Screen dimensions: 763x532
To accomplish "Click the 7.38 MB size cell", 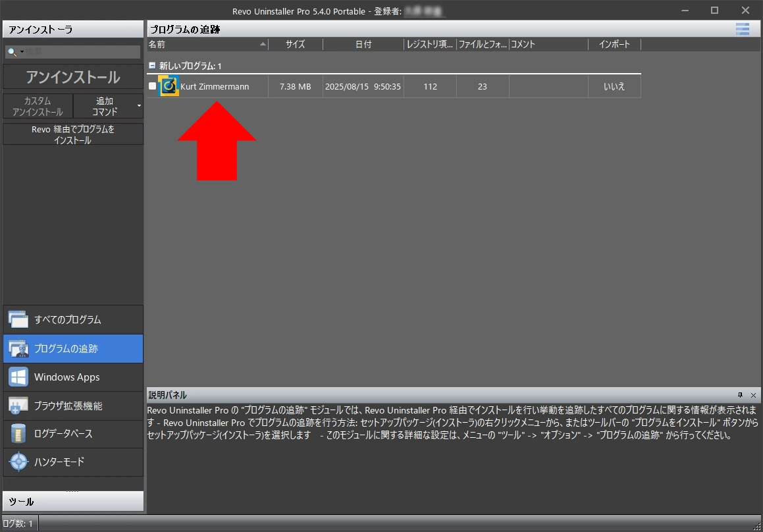I will coord(295,87).
